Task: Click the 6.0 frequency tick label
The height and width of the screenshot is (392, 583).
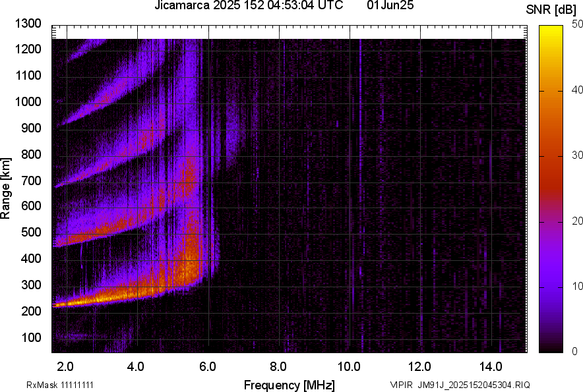Action: click(207, 367)
